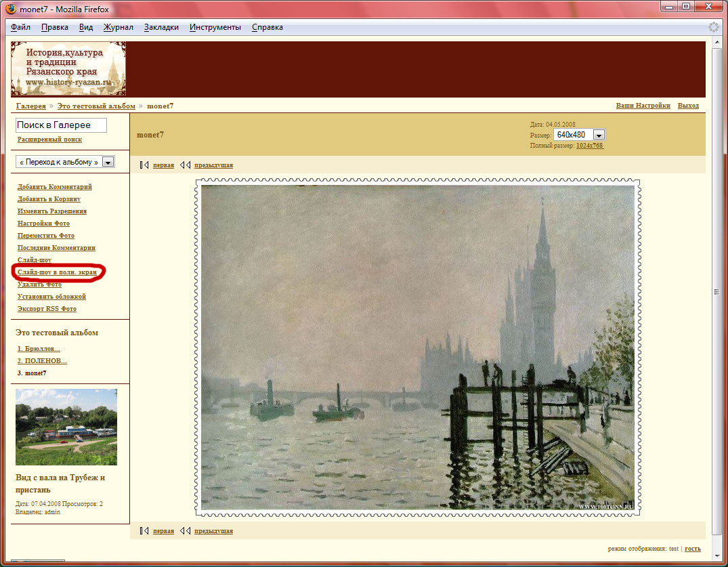The width and height of the screenshot is (728, 567).
Task: Click Добавить в Корзину link
Action: [x=49, y=198]
